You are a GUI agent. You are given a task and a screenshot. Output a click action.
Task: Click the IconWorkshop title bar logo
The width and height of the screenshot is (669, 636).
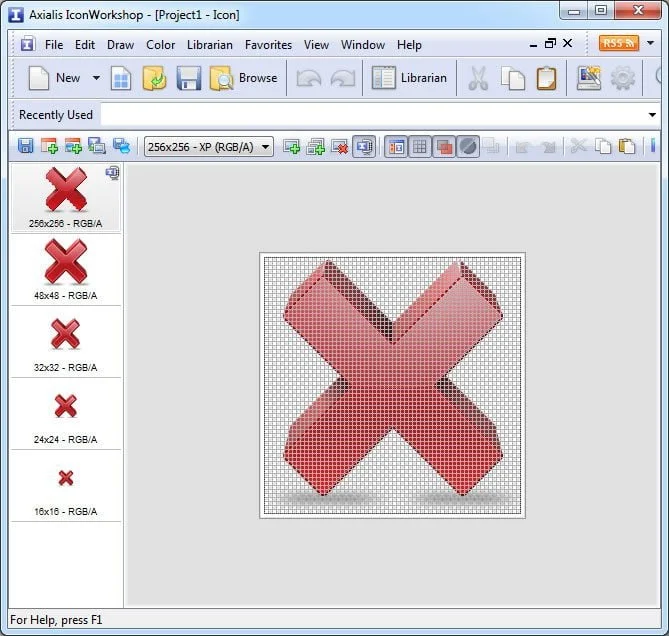click(16, 15)
